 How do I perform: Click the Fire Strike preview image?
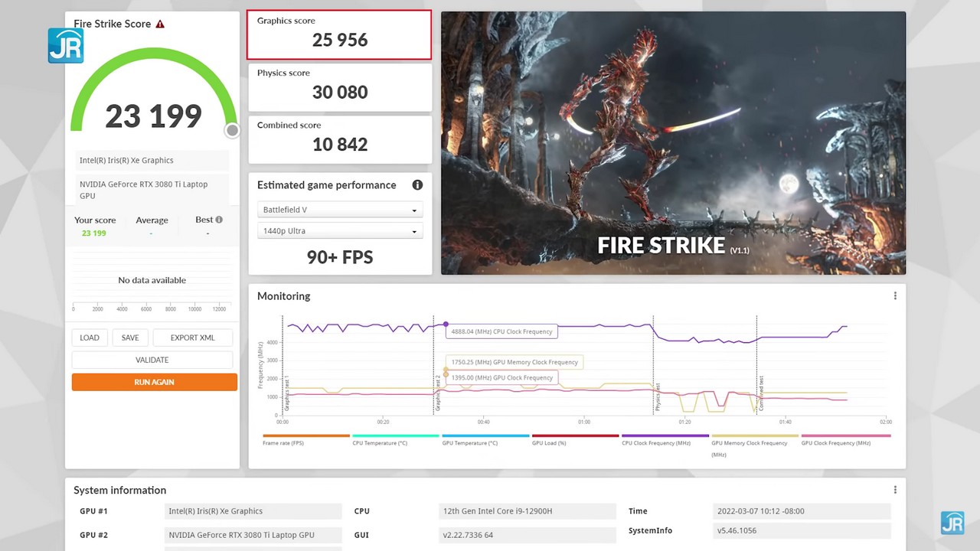click(673, 143)
